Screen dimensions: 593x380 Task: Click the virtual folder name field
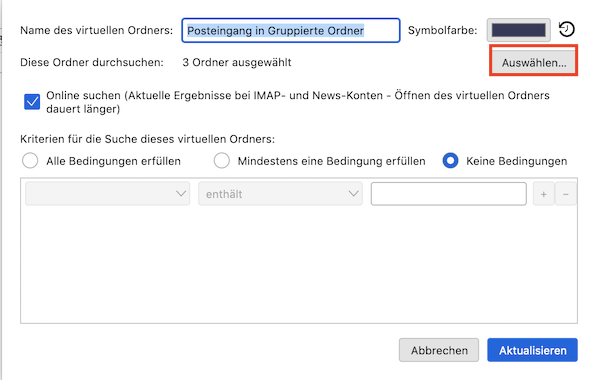[290, 30]
